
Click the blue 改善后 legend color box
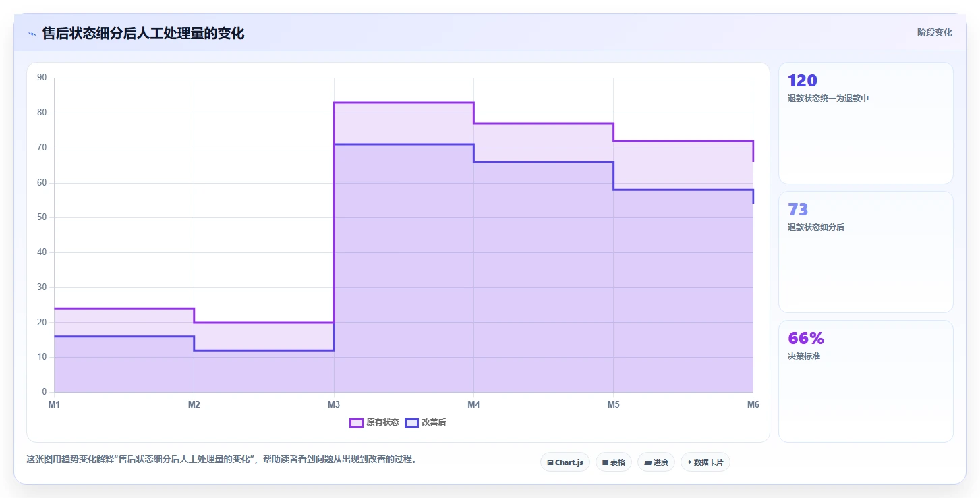tap(411, 422)
